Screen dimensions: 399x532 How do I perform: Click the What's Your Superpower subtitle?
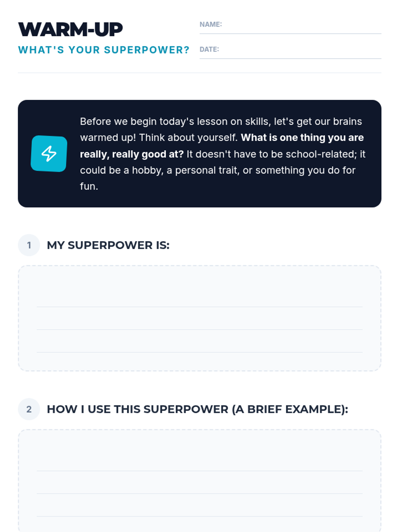point(104,50)
